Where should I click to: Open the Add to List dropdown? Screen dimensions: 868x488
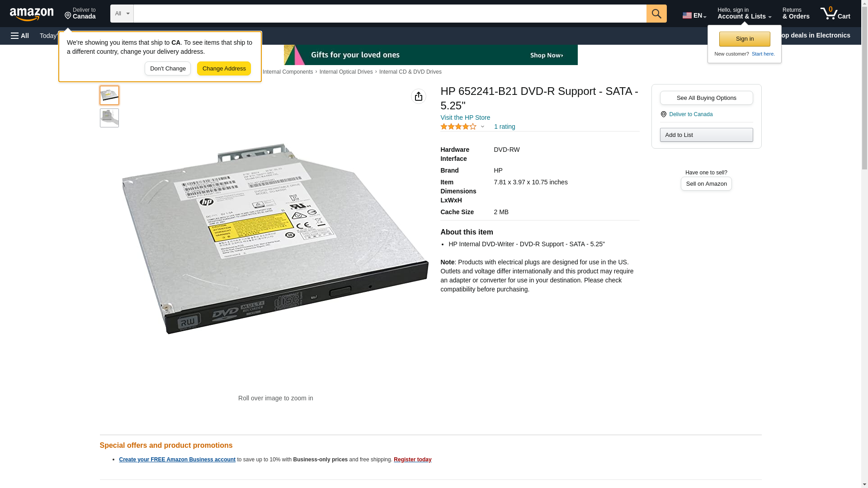coord(706,135)
